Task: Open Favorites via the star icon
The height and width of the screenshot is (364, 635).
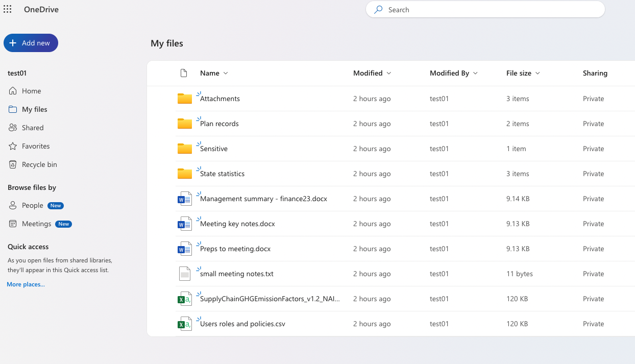Action: click(12, 146)
